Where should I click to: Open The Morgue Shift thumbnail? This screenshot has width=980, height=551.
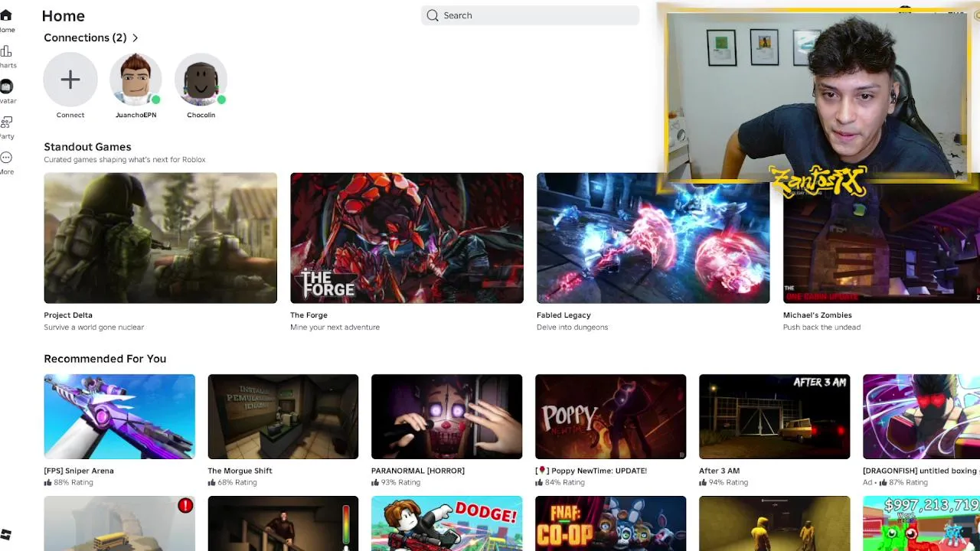tap(283, 416)
